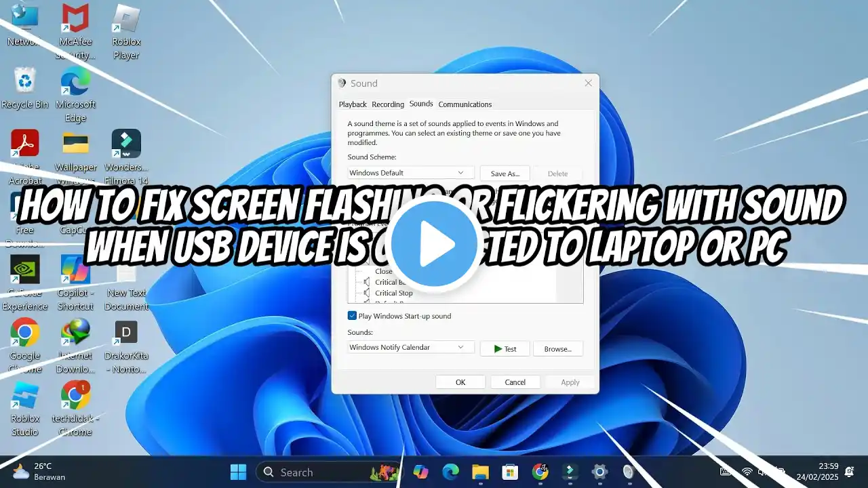Open Settings from the taskbar

pos(599,472)
